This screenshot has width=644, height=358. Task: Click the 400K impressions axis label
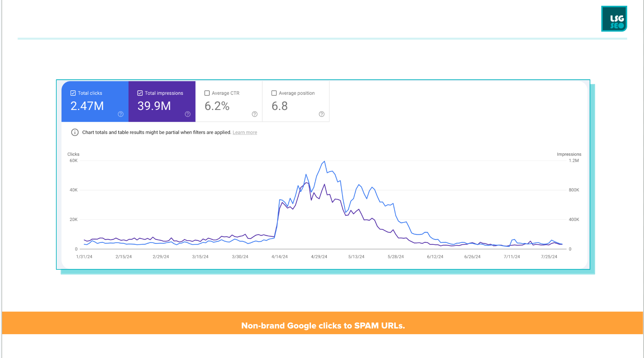[x=574, y=220]
